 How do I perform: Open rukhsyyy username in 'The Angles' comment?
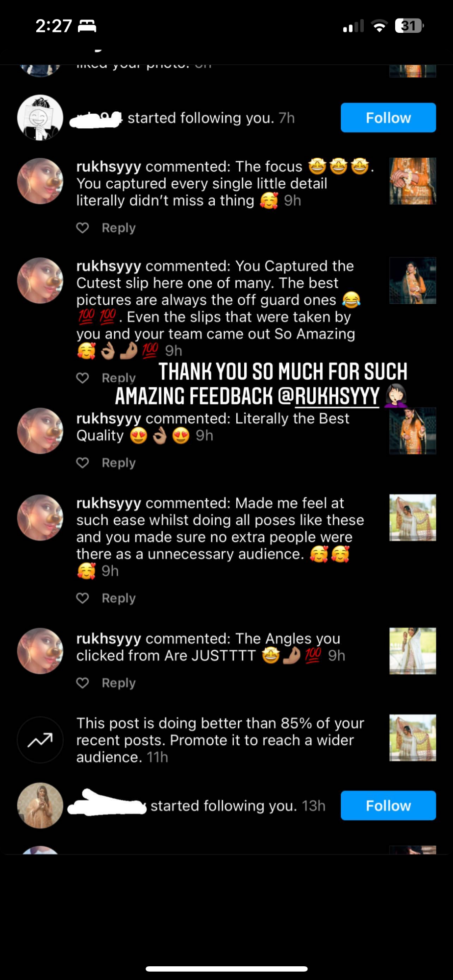(x=109, y=638)
